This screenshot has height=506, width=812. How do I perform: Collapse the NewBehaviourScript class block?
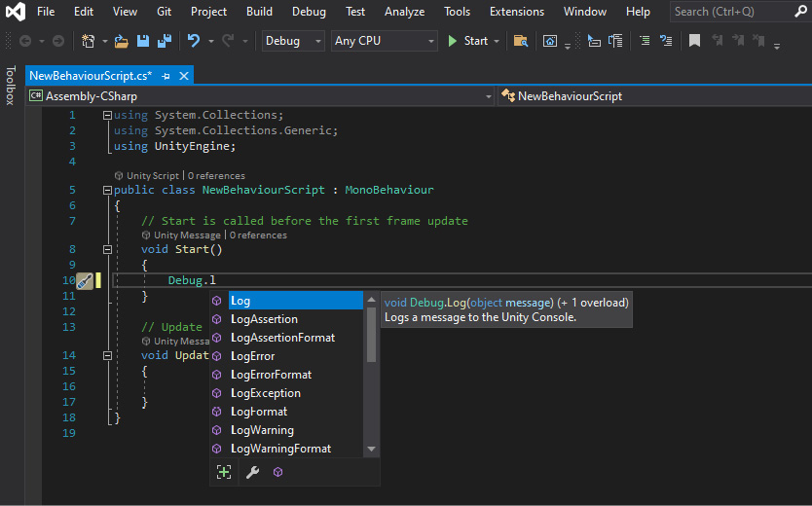click(107, 191)
